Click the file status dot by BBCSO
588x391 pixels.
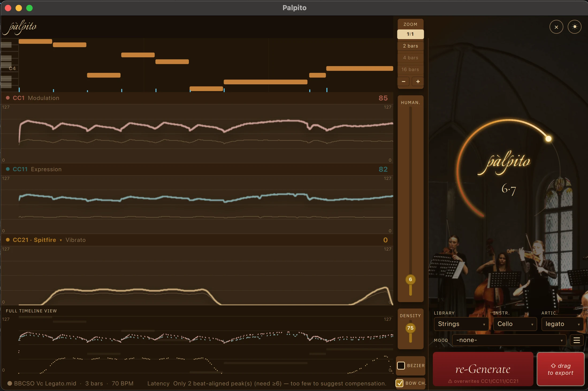coord(10,383)
